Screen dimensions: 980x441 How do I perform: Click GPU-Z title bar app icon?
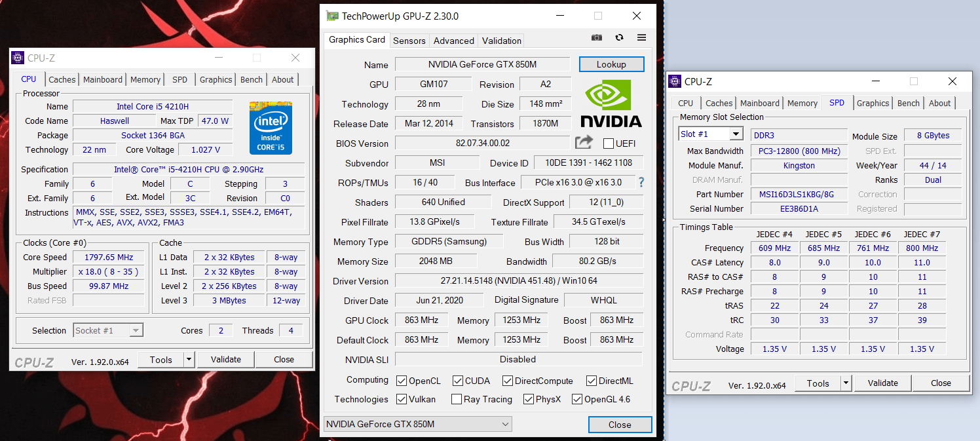click(333, 16)
